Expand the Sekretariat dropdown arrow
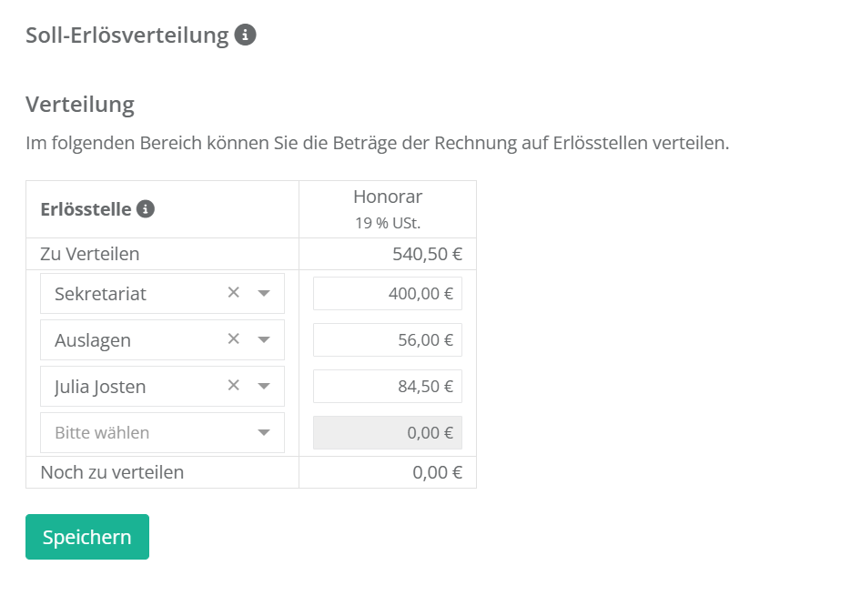Image resolution: width=861 pixels, height=616 pixels. pos(264,294)
